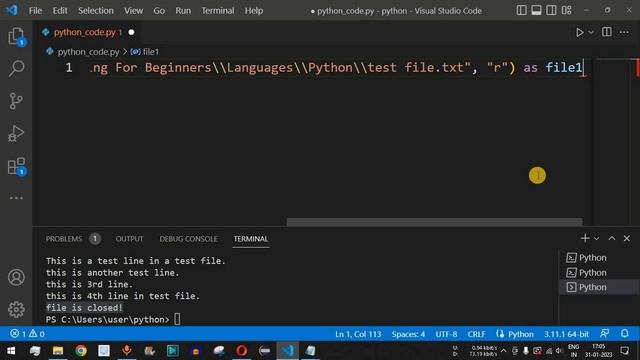Show additional views ellipsis in activity bar
640x360 pixels.
(x=16, y=198)
